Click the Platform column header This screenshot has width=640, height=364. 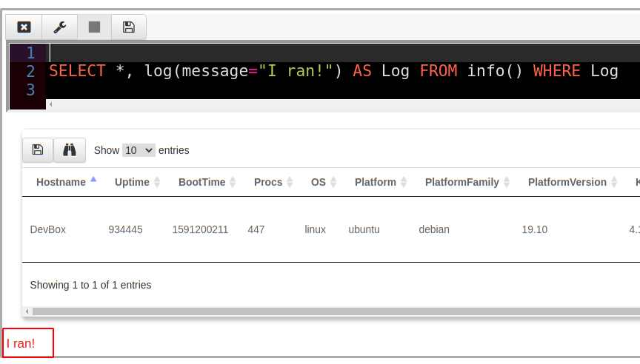pos(376,182)
